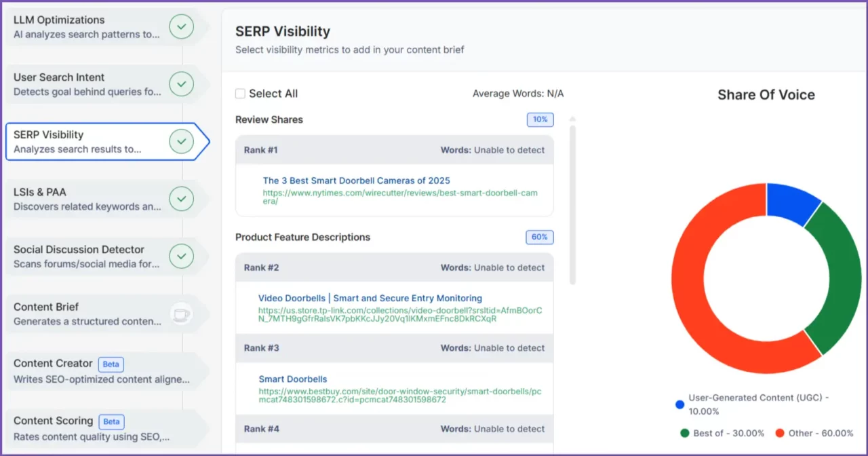868x456 pixels.
Task: Click the blue segment of the Share Of Voice chart
Action: (x=790, y=202)
